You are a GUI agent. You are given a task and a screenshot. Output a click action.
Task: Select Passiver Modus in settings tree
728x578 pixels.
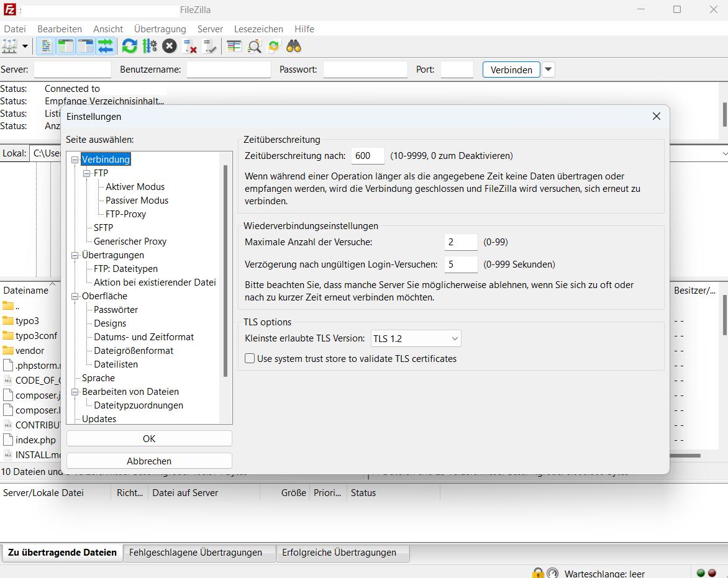pyautogui.click(x=137, y=200)
